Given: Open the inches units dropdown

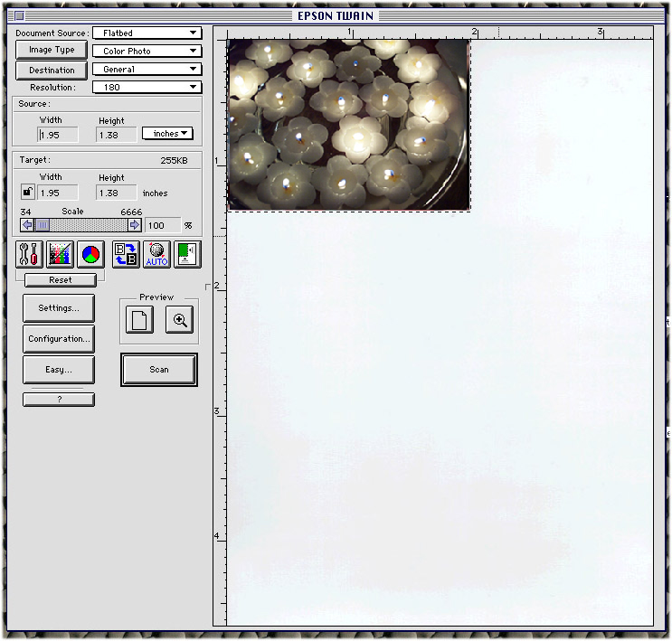Looking at the screenshot, I should click(x=168, y=134).
